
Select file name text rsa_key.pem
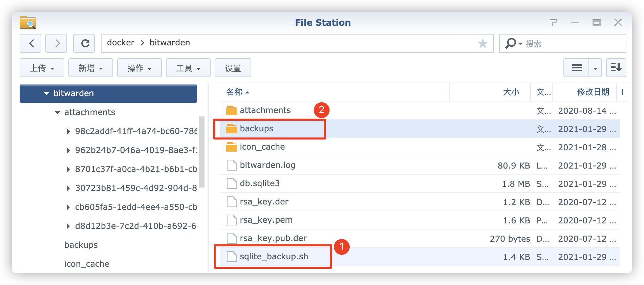[x=266, y=220]
